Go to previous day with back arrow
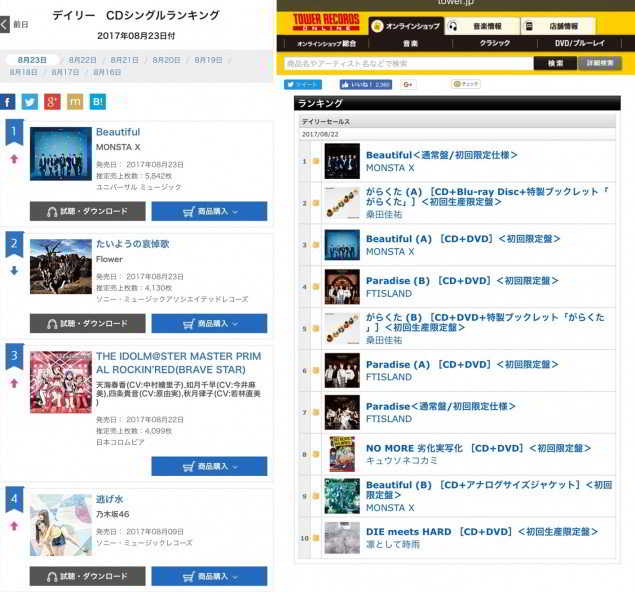635x592 pixels. [x=4, y=24]
